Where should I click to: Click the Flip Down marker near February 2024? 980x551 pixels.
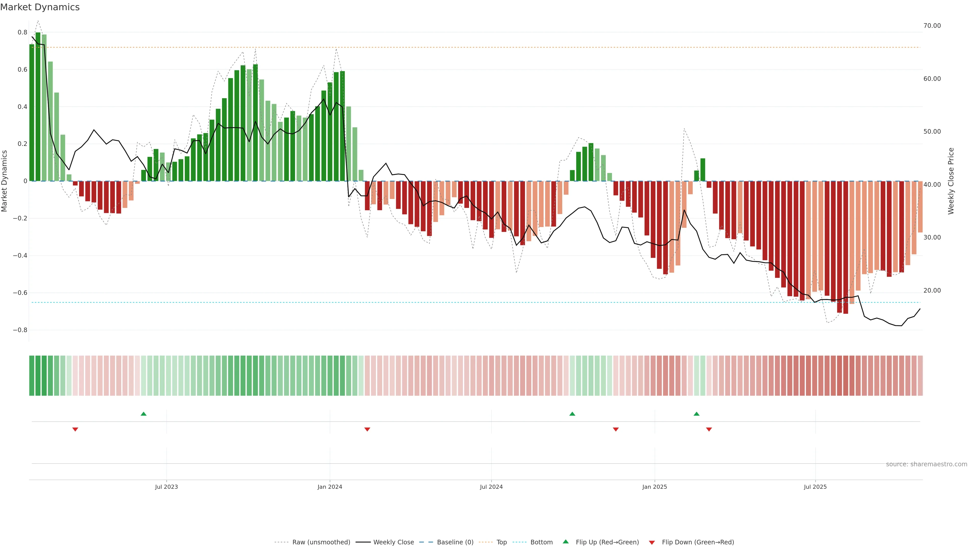coord(367,429)
